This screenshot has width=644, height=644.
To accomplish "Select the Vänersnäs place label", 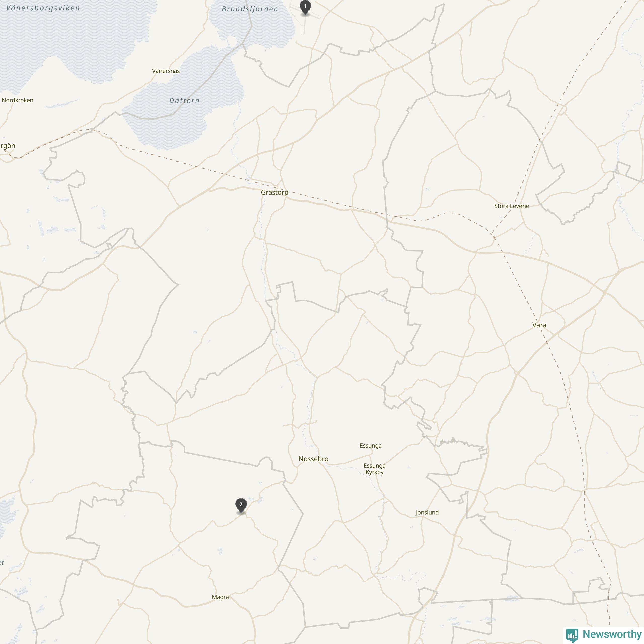I will (x=166, y=71).
